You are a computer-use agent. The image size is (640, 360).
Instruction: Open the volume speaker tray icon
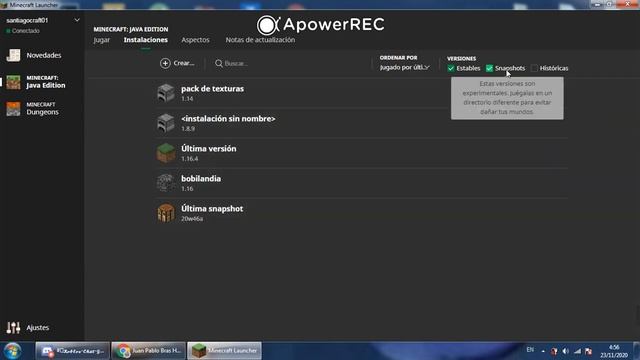click(566, 351)
